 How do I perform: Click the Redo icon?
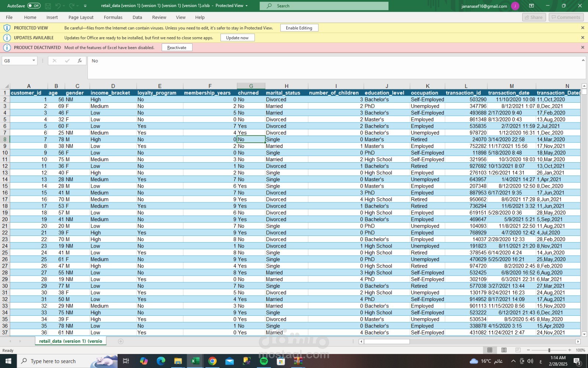point(71,6)
